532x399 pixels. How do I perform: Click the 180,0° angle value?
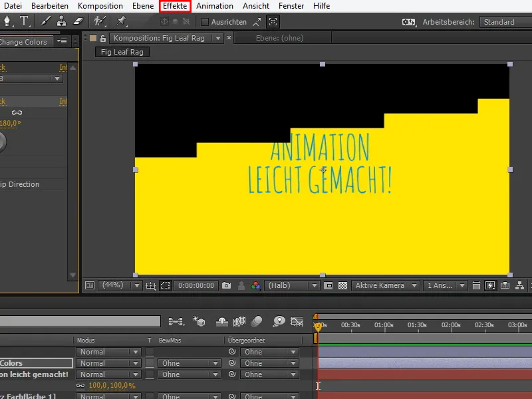(x=10, y=123)
